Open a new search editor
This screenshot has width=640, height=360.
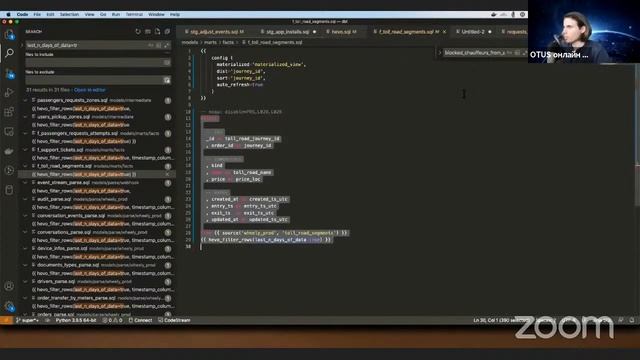[158, 31]
